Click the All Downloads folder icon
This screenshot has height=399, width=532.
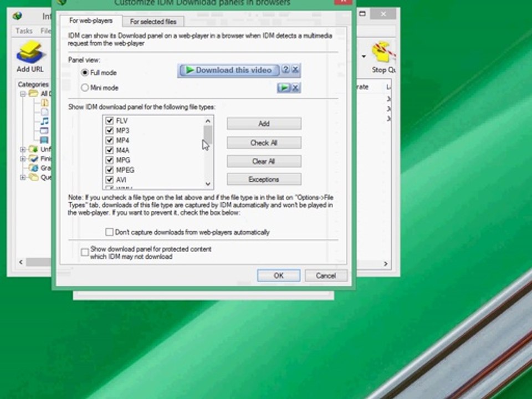click(33, 93)
